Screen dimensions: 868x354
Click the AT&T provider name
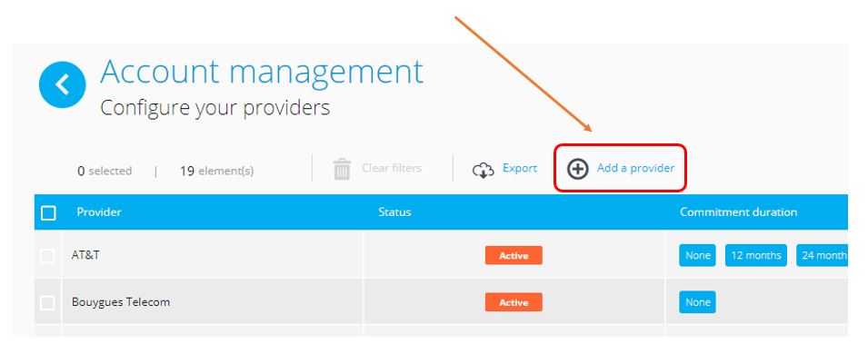point(85,256)
